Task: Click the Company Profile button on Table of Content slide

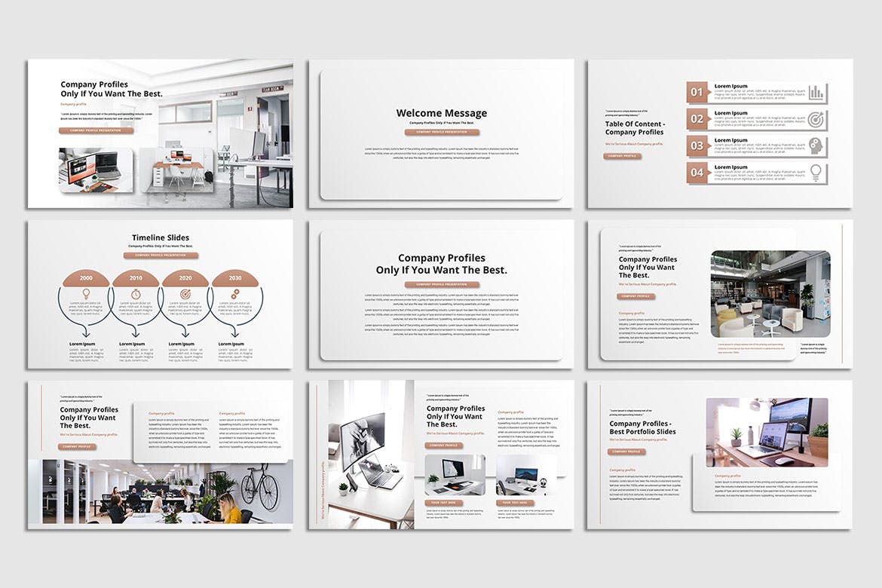Action: [623, 155]
